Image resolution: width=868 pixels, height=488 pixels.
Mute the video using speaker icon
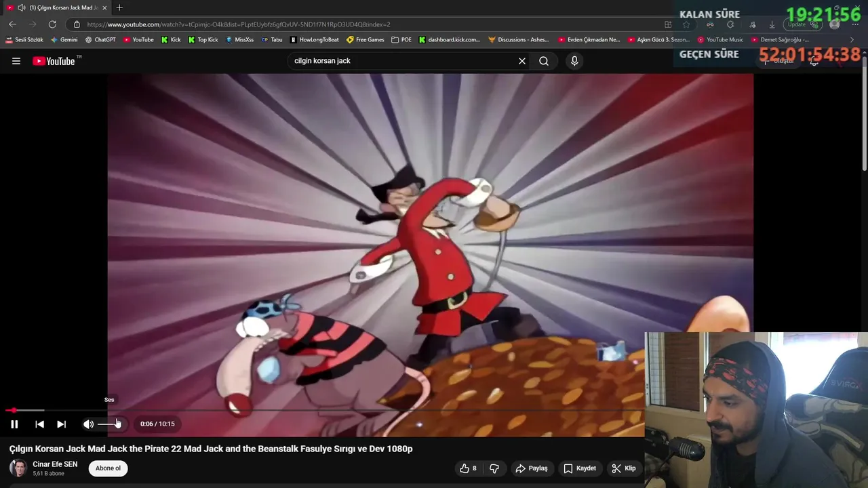coord(88,424)
